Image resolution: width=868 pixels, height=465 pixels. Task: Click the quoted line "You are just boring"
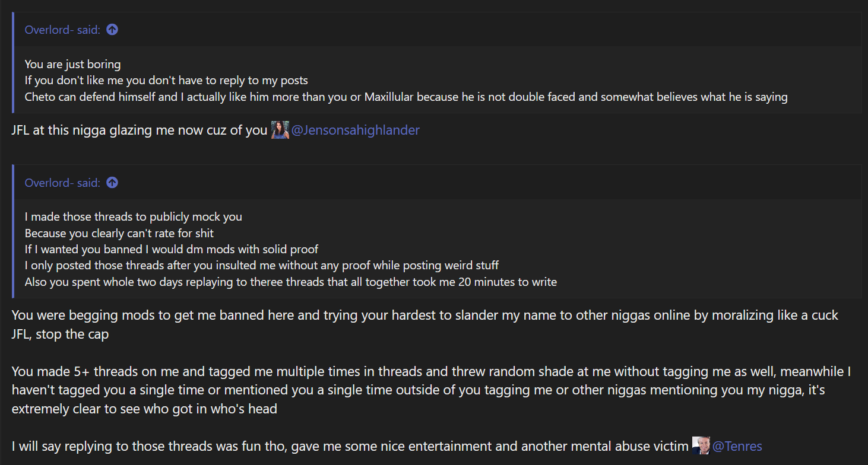click(72, 64)
